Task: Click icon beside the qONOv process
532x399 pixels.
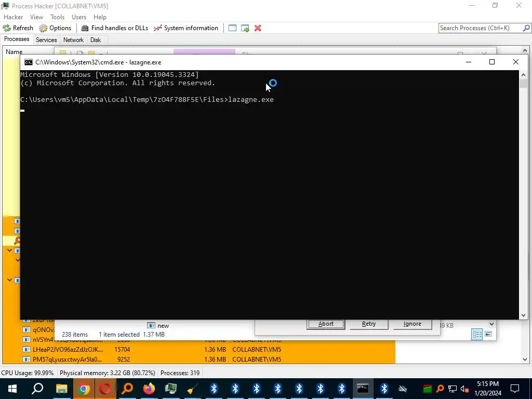Action: tap(26, 329)
